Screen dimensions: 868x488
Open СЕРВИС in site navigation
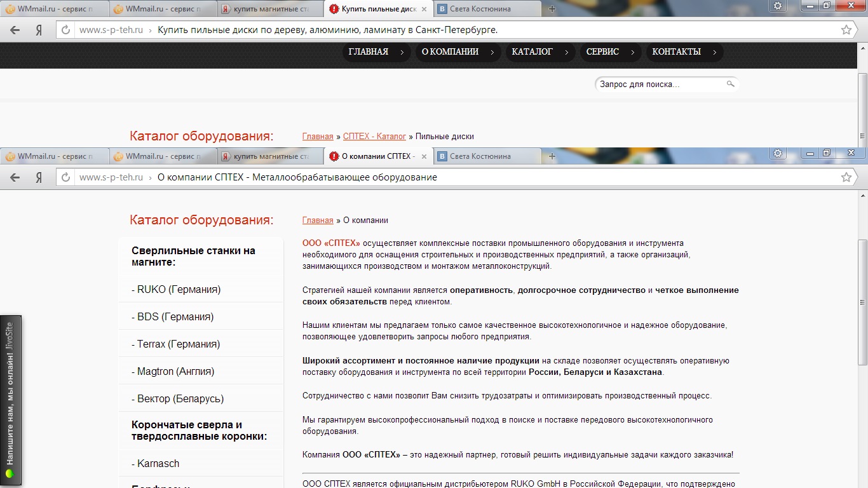(611, 52)
